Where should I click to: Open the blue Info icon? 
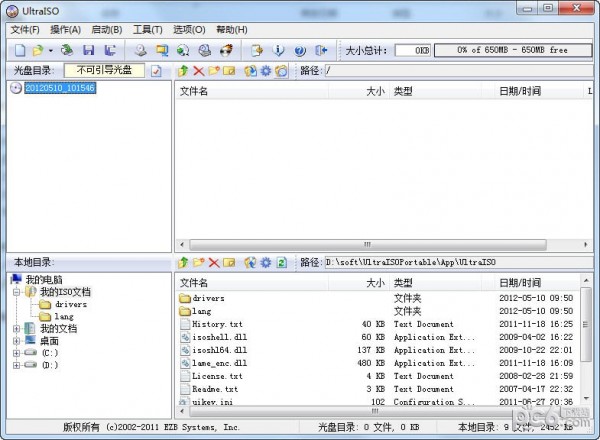coord(278,50)
